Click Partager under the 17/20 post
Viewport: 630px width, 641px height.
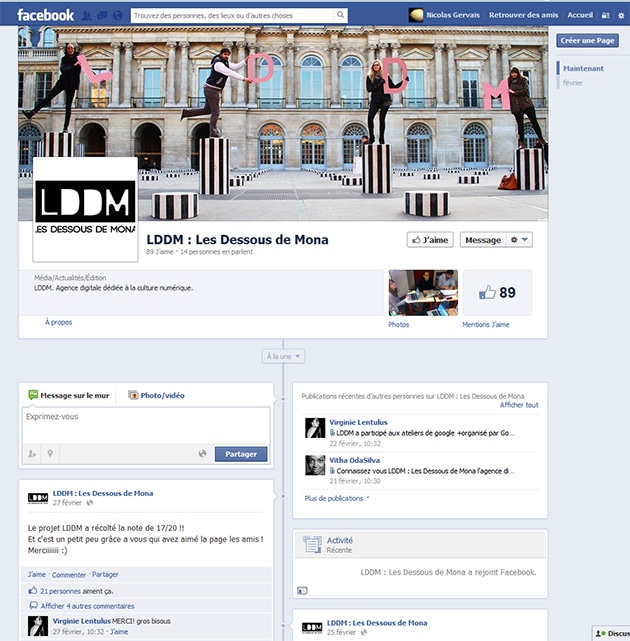105,574
